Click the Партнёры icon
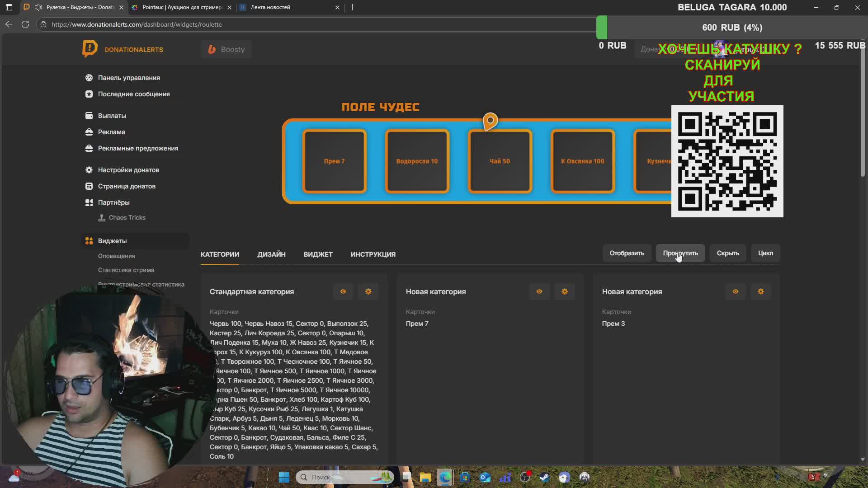 (89, 202)
